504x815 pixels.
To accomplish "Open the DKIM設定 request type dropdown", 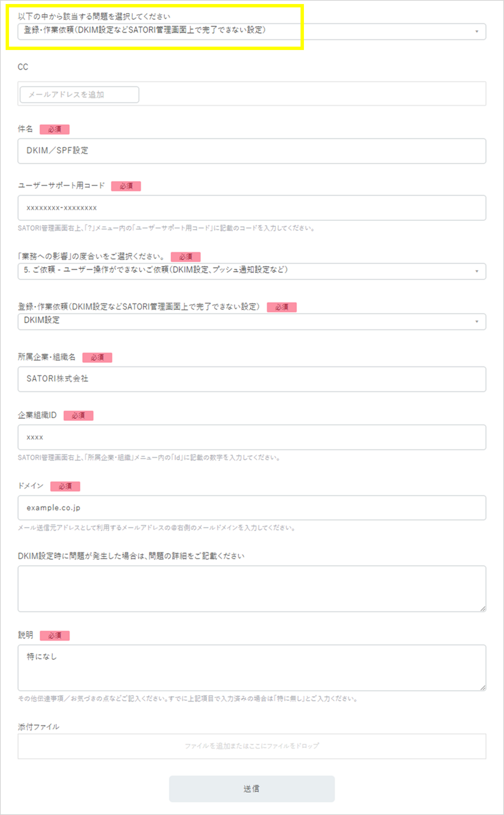I will [x=251, y=321].
